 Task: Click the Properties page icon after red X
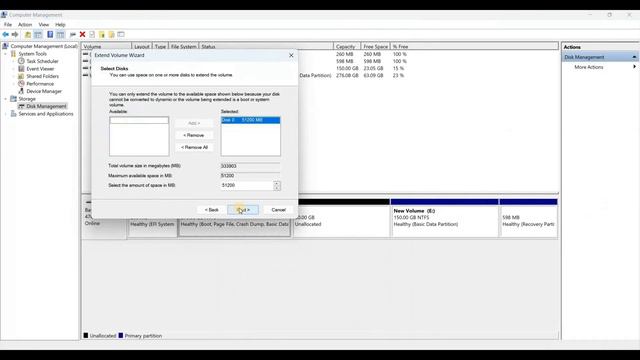click(92, 35)
